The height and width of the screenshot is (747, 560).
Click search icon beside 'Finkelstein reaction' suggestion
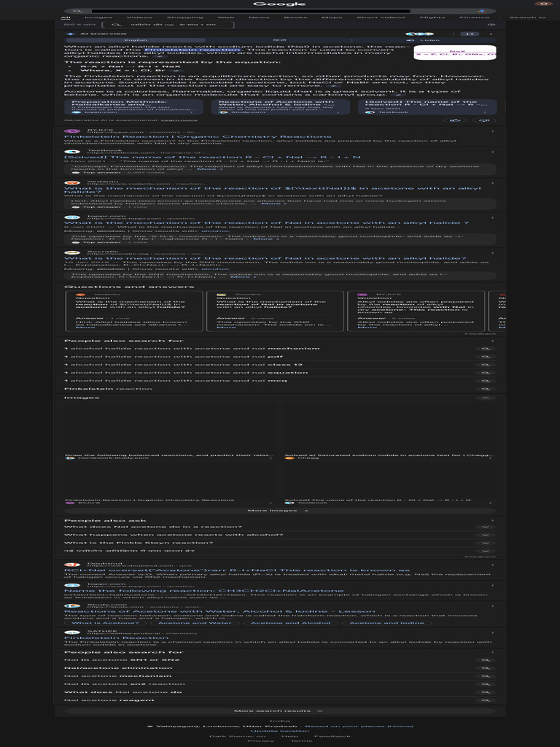[x=486, y=389]
